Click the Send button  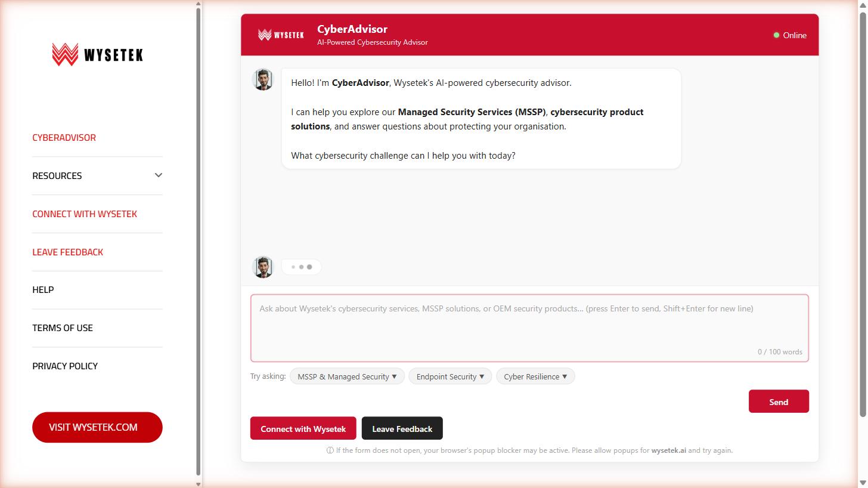coord(779,401)
